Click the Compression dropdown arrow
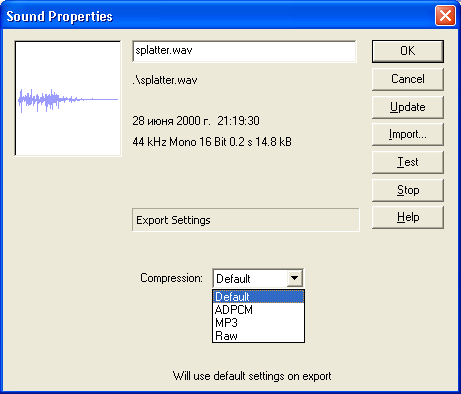The width and height of the screenshot is (461, 394). click(295, 278)
